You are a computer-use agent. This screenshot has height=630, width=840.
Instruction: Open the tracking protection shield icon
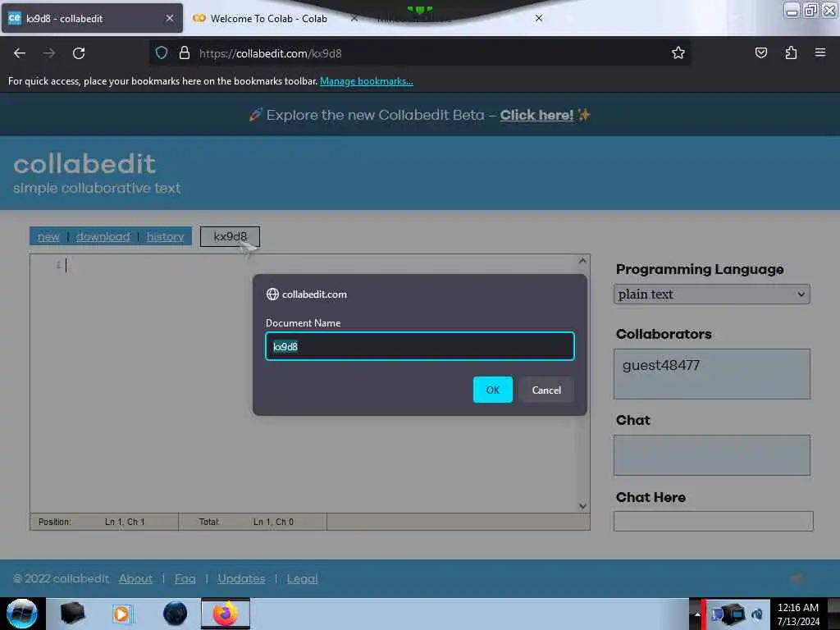162,52
